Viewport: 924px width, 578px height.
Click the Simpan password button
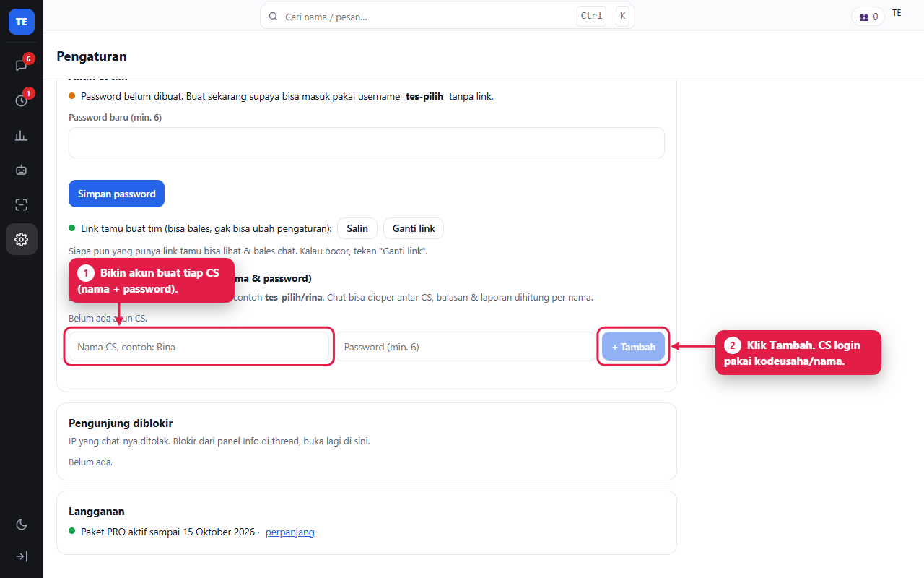(116, 194)
